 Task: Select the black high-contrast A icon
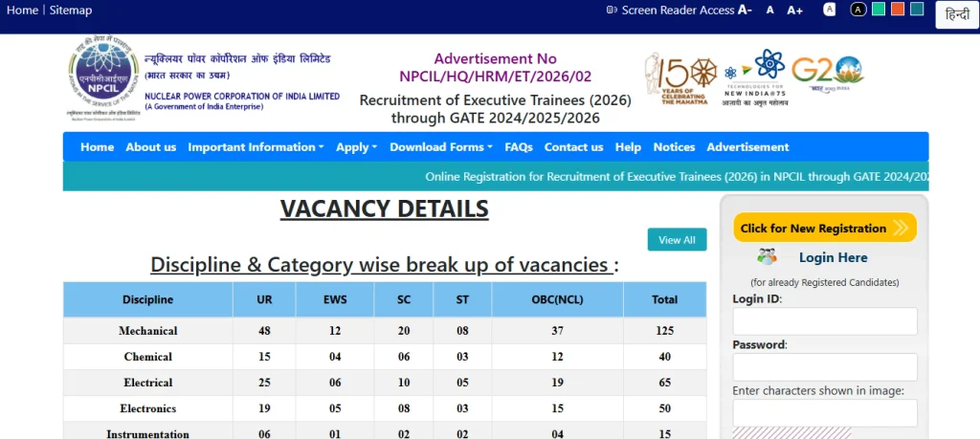point(858,10)
